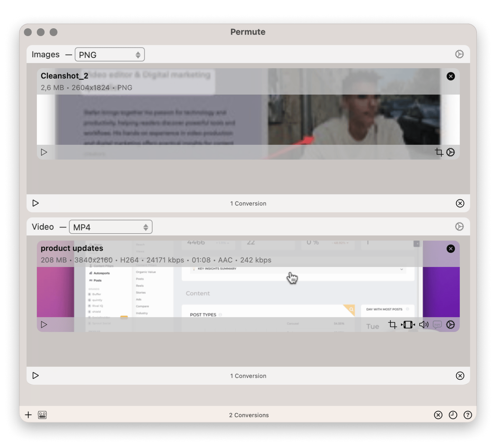Click the '2,6 MB • 2604x1824 • PNG' details

point(86,87)
